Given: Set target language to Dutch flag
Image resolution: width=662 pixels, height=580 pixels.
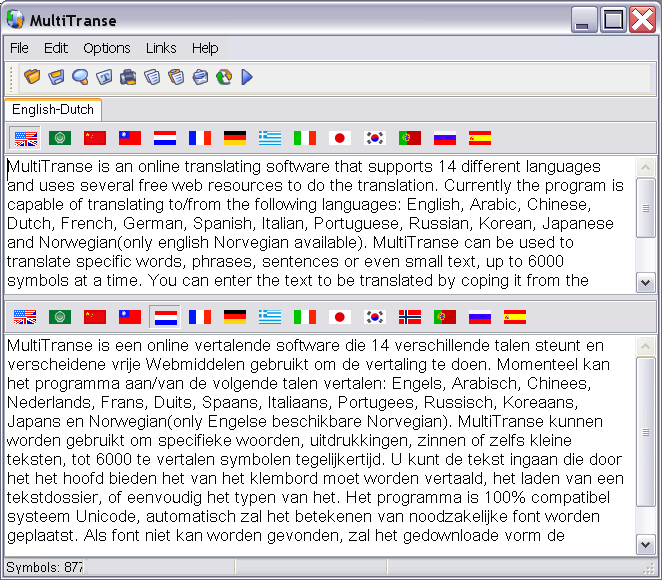Looking at the screenshot, I should (x=165, y=317).
